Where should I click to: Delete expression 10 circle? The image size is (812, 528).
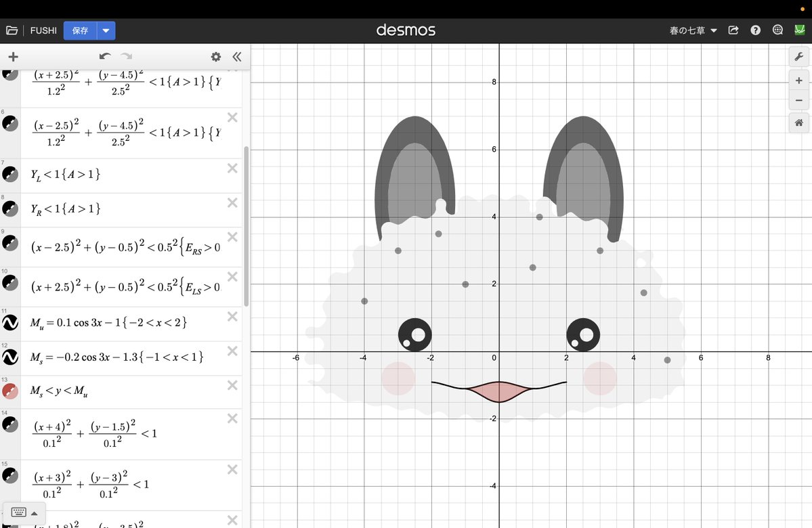232,277
